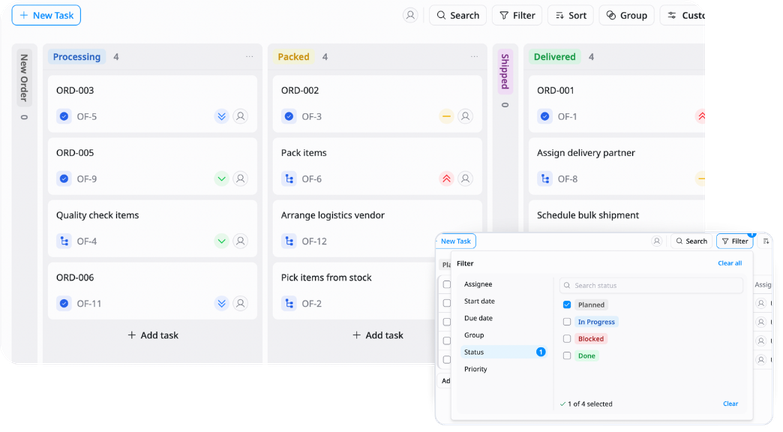The width and height of the screenshot is (783, 432).
Task: Open the Processing column three-dot menu
Action: point(249,56)
